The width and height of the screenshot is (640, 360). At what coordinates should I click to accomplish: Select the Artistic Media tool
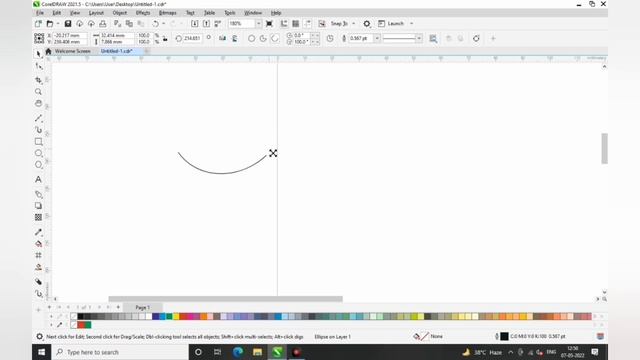coord(38,130)
